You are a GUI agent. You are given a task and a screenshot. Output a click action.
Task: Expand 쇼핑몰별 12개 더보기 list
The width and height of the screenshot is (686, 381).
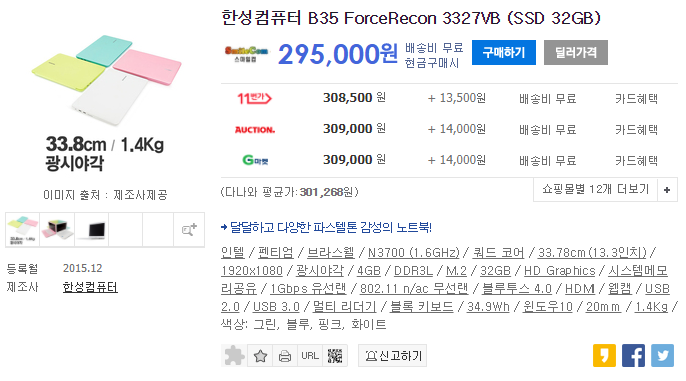tap(595, 189)
